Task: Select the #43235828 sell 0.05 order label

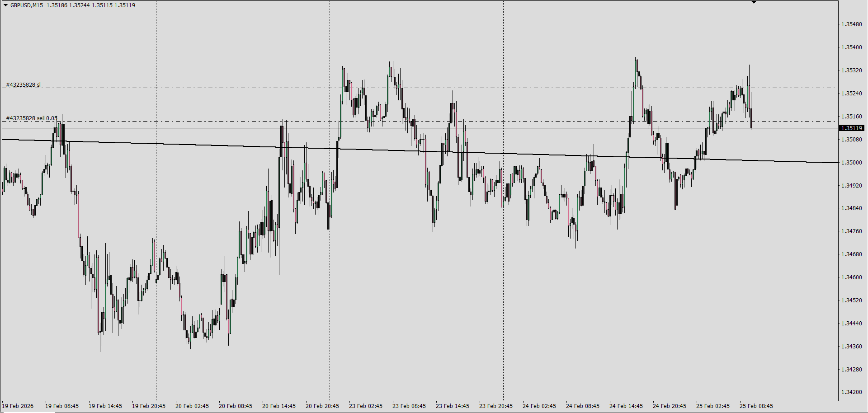Action: [x=32, y=118]
